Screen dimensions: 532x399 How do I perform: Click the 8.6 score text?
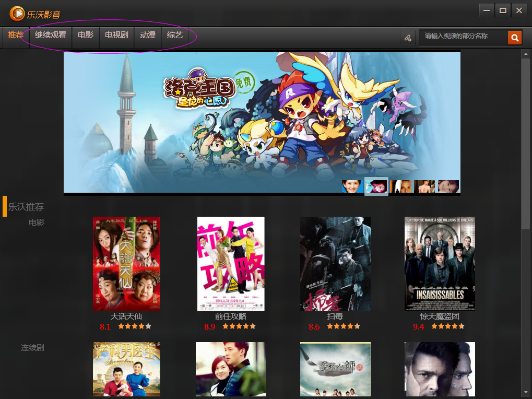(314, 327)
